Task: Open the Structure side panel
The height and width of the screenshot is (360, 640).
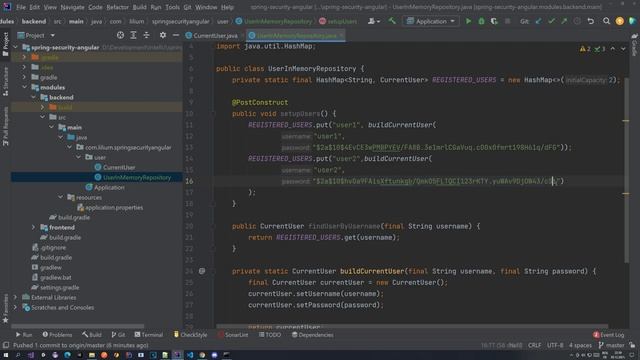Action: pyautogui.click(x=5, y=82)
